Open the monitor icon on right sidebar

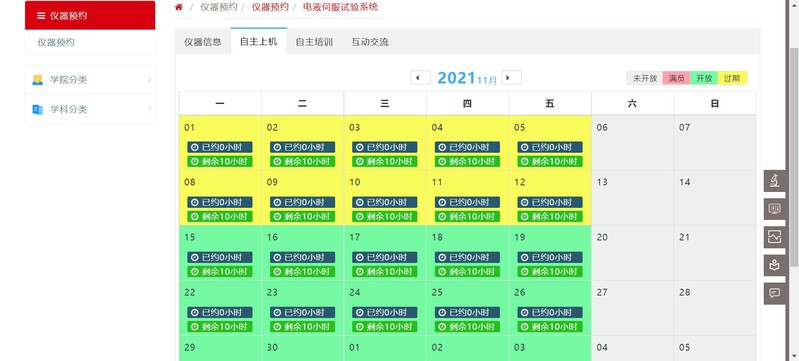coord(774,209)
